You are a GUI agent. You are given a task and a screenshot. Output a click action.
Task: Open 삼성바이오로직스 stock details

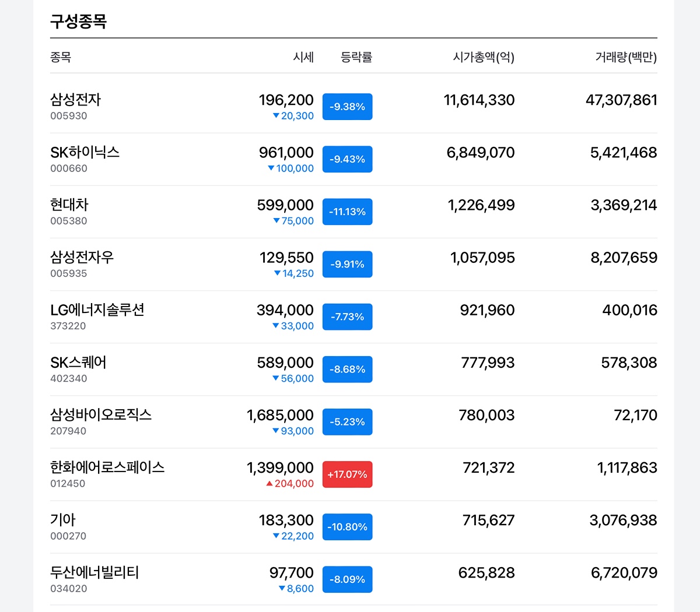100,415
